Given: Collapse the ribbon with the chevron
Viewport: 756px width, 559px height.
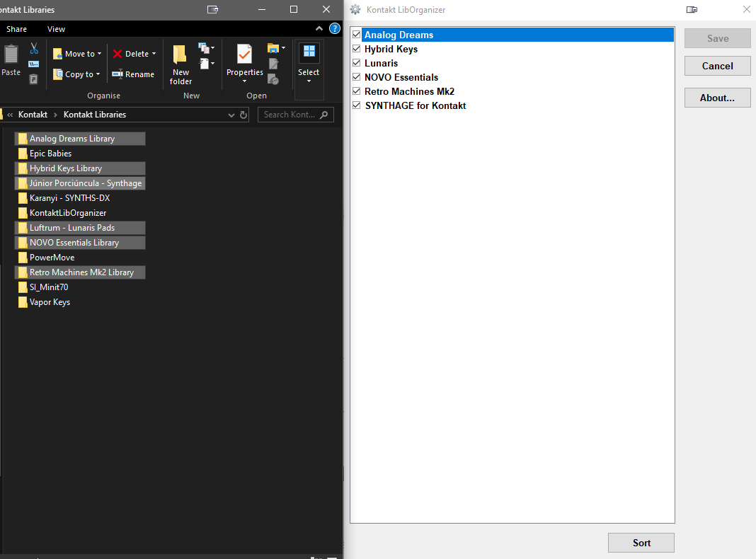Looking at the screenshot, I should point(319,29).
